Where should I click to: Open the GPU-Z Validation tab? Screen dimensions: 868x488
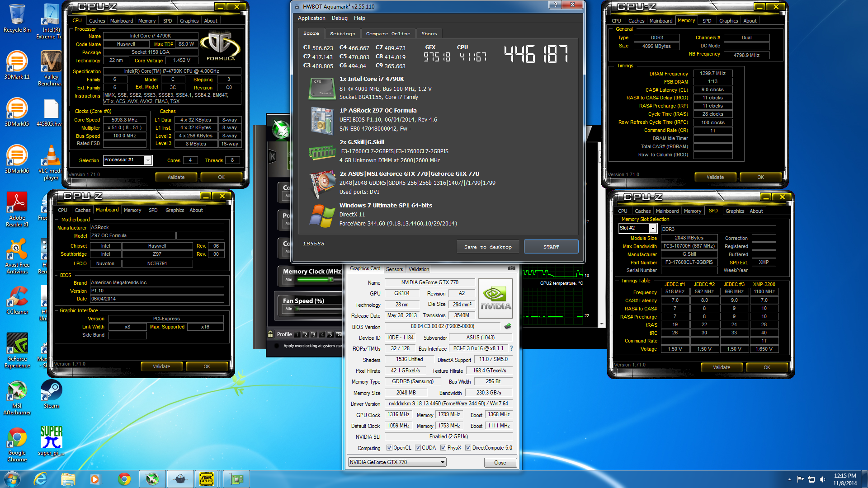419,269
